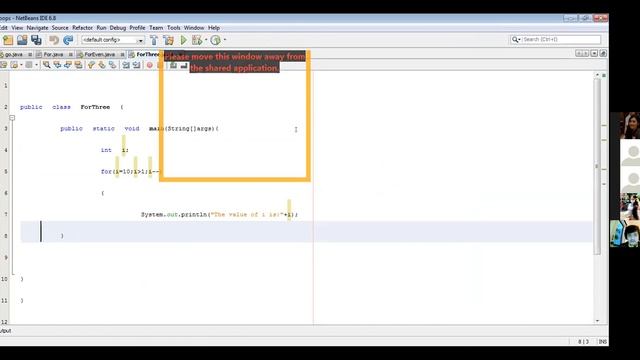Image resolution: width=640 pixels, height=360 pixels.
Task: Click the New Project toolbar icon
Action: pos(8,40)
